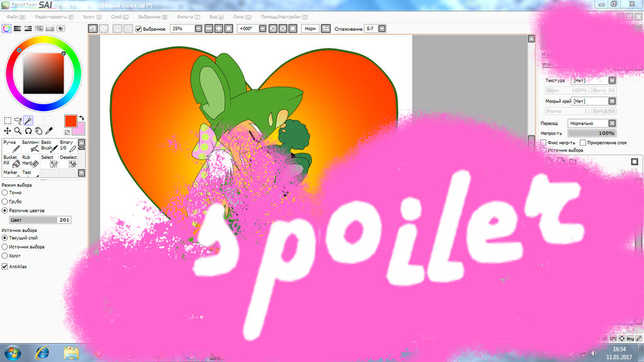Open the Вид menu
This screenshot has width=644, height=362.
tap(216, 17)
